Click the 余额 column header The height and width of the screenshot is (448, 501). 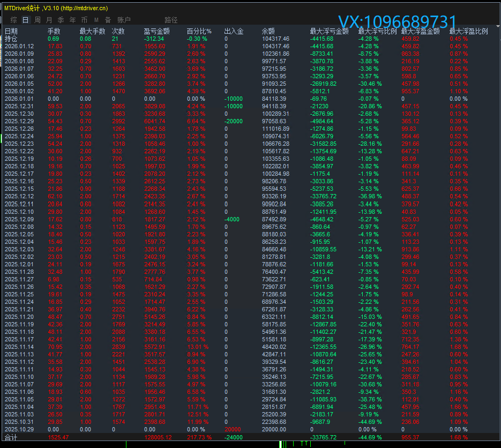(x=268, y=32)
